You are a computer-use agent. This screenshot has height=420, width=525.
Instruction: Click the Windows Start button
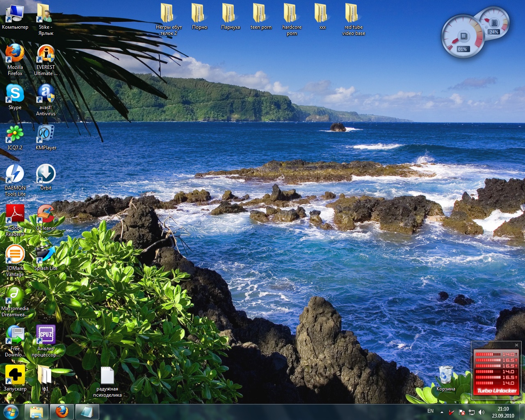coord(11,412)
